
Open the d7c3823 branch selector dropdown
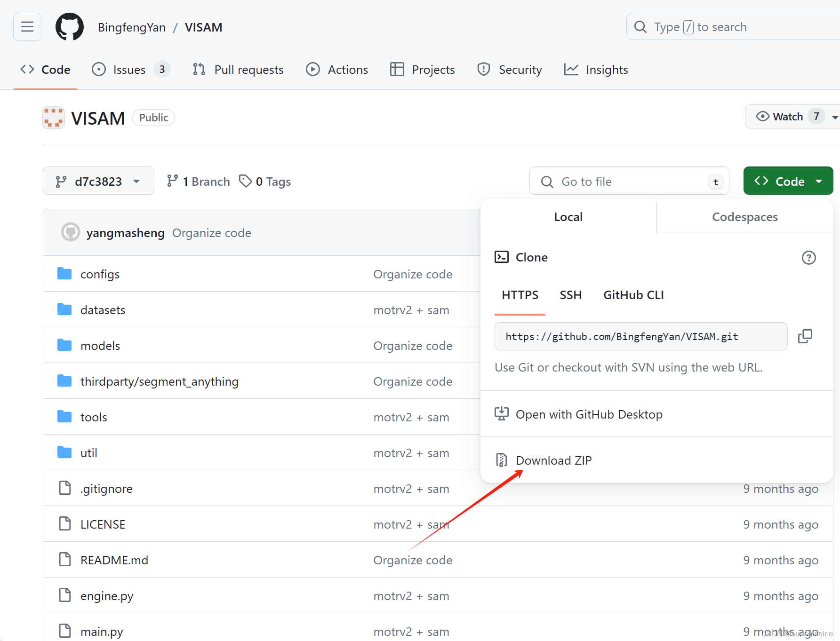(98, 181)
